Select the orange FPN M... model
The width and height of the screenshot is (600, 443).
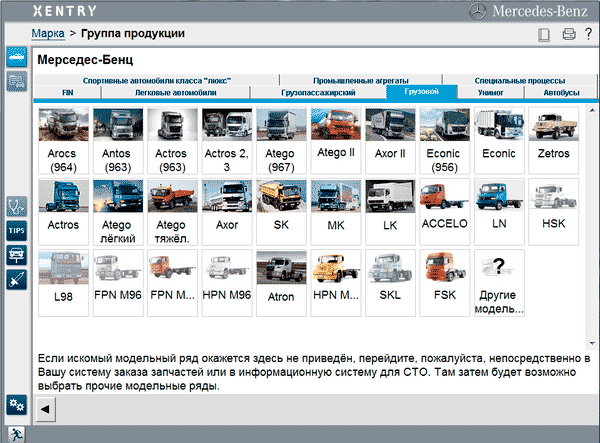click(x=172, y=283)
